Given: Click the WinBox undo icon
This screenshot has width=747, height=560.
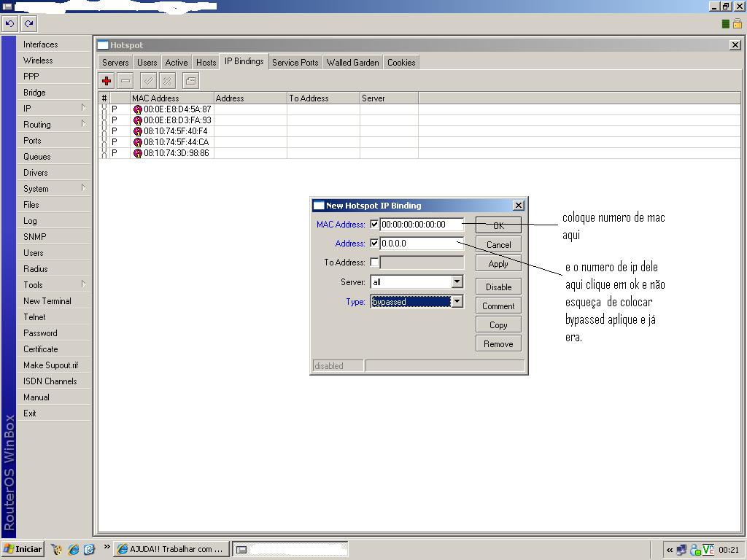Looking at the screenshot, I should point(10,23).
